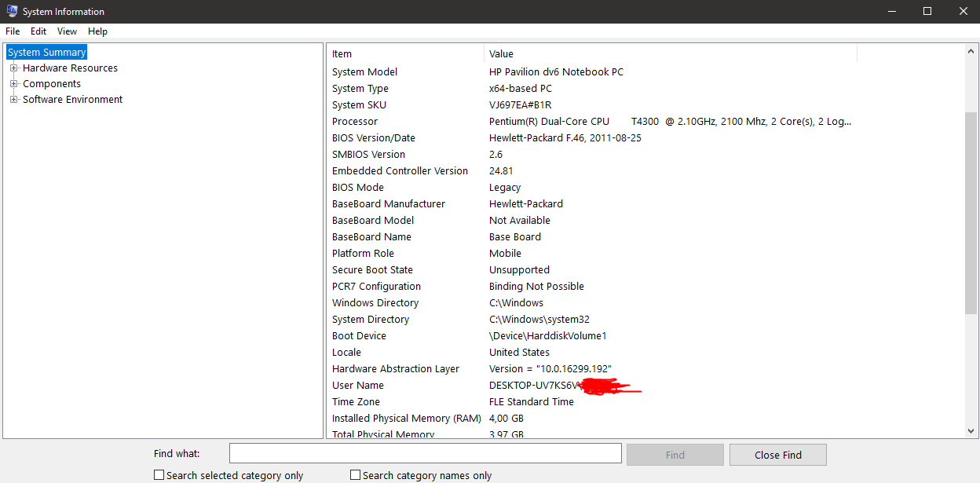Click the scrollbar down arrow in the details pane
Image resolution: width=980 pixels, height=483 pixels.
[x=971, y=430]
